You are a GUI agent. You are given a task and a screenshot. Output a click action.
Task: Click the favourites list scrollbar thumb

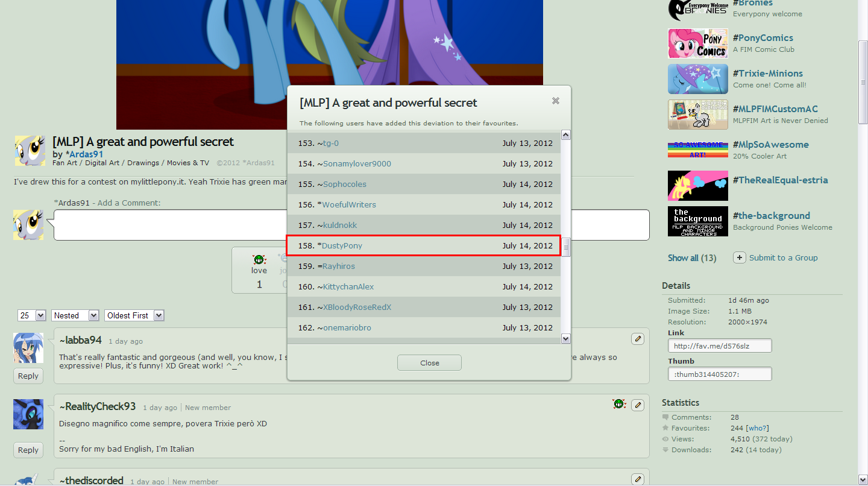pos(566,247)
